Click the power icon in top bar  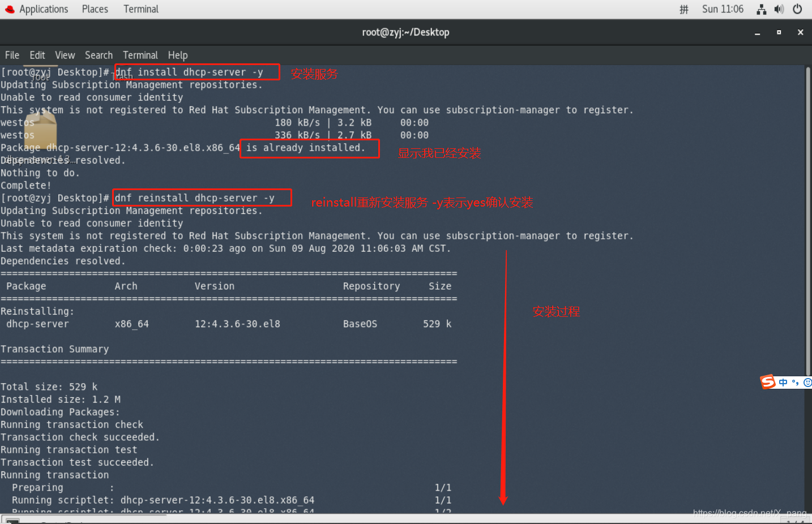797,9
